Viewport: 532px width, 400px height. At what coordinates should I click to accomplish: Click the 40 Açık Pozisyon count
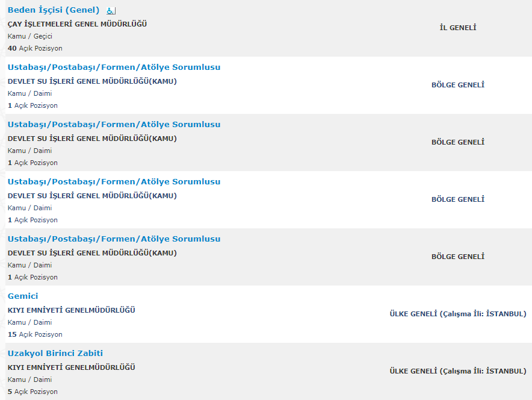[35, 49]
